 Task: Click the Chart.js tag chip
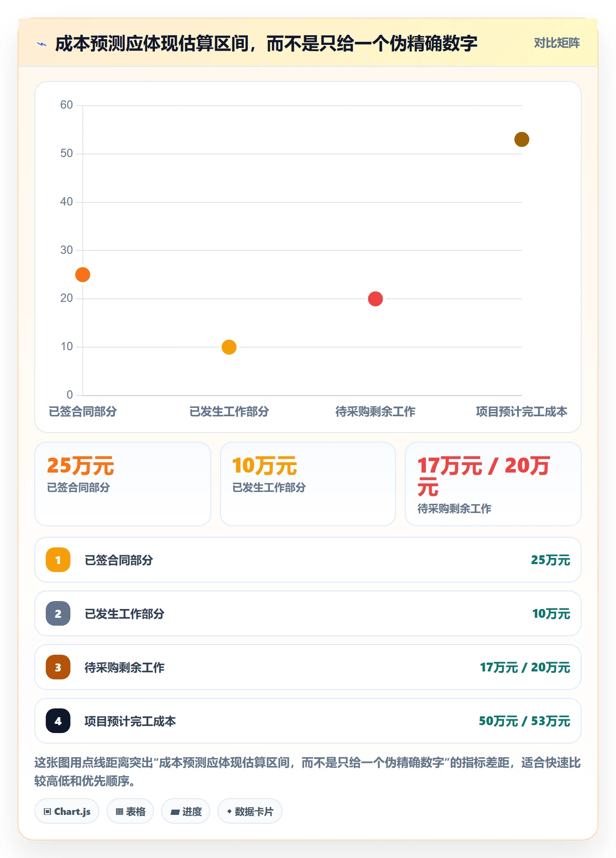[x=67, y=811]
